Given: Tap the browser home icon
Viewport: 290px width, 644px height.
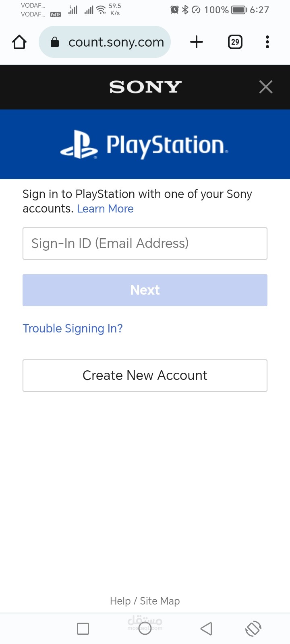Looking at the screenshot, I should tap(19, 42).
